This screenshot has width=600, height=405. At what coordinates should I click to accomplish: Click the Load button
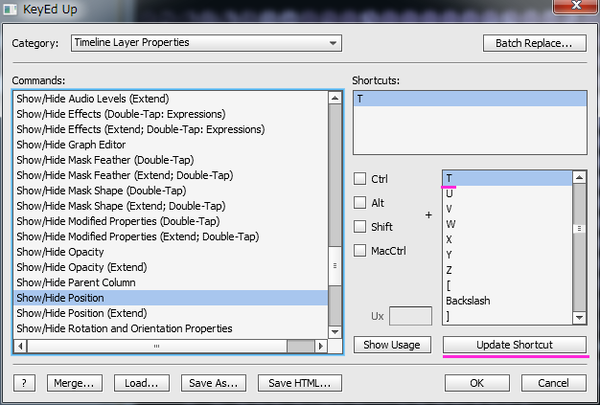tap(142, 383)
